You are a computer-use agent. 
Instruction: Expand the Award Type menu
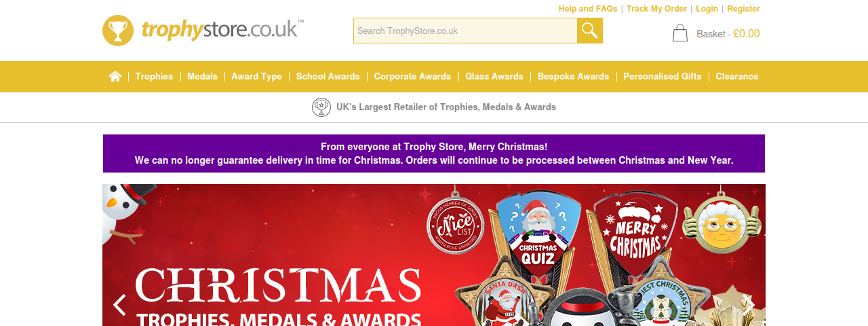[256, 77]
